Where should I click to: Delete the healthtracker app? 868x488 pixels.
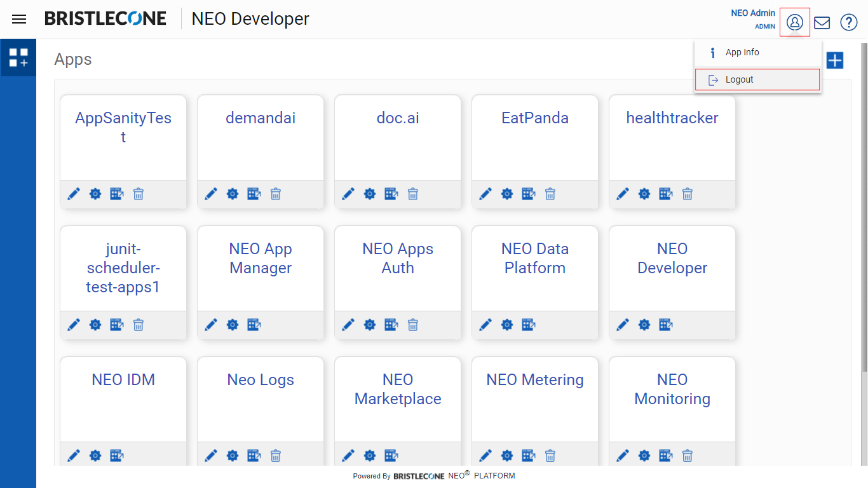click(x=688, y=194)
